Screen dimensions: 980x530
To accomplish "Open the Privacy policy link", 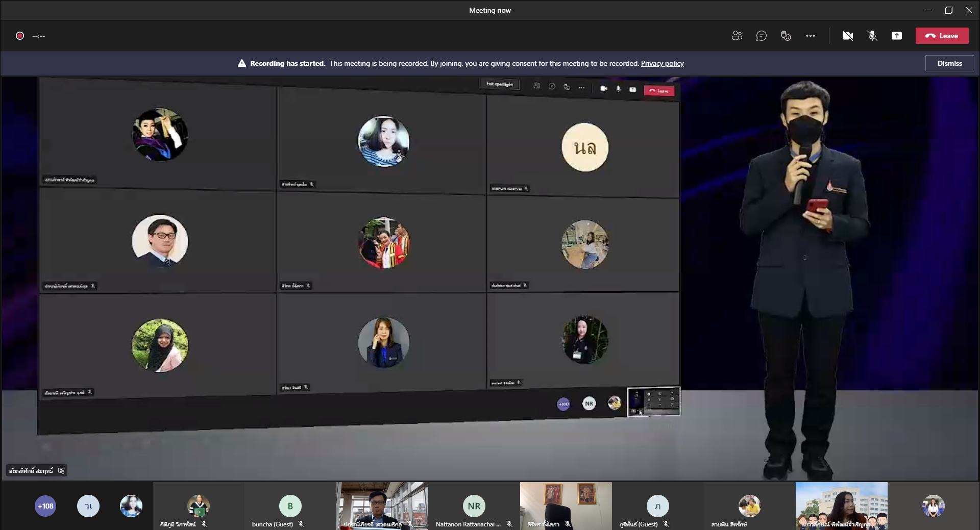I will (662, 63).
